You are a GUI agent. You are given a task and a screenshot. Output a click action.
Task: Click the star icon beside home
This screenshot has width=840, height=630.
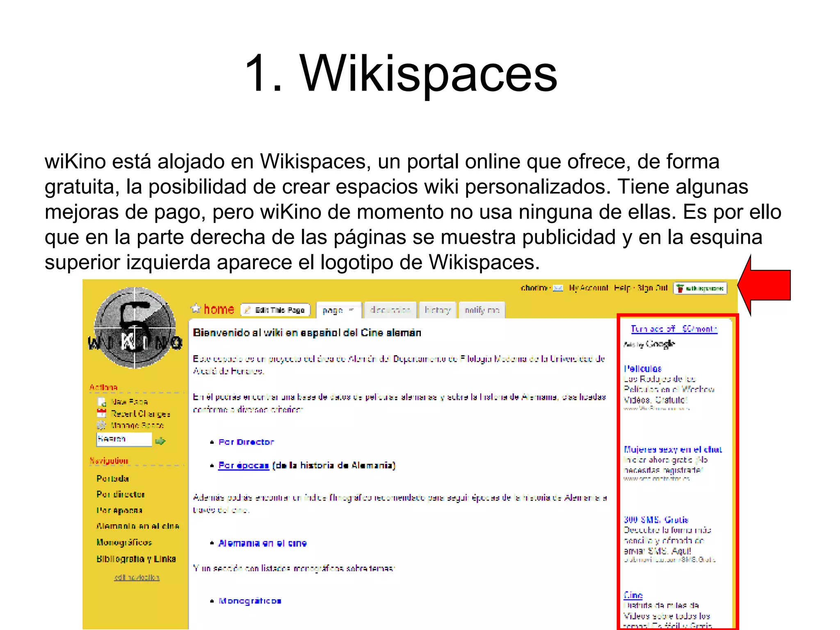click(x=196, y=308)
